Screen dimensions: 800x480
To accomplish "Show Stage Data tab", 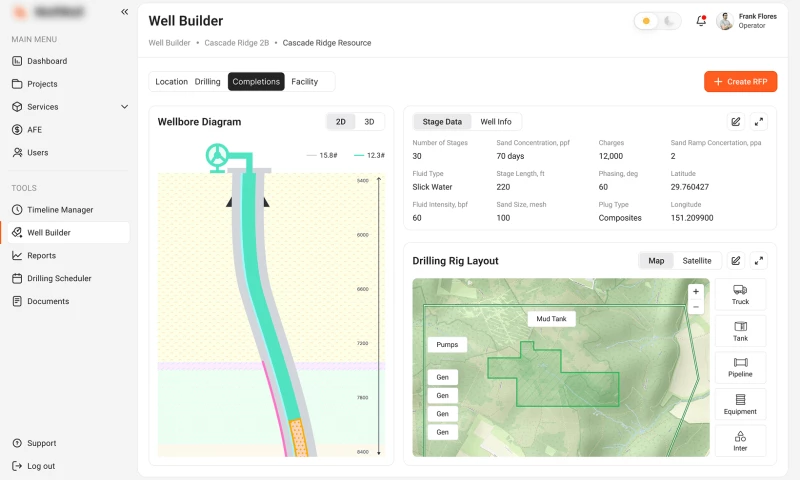I will pyautogui.click(x=442, y=122).
